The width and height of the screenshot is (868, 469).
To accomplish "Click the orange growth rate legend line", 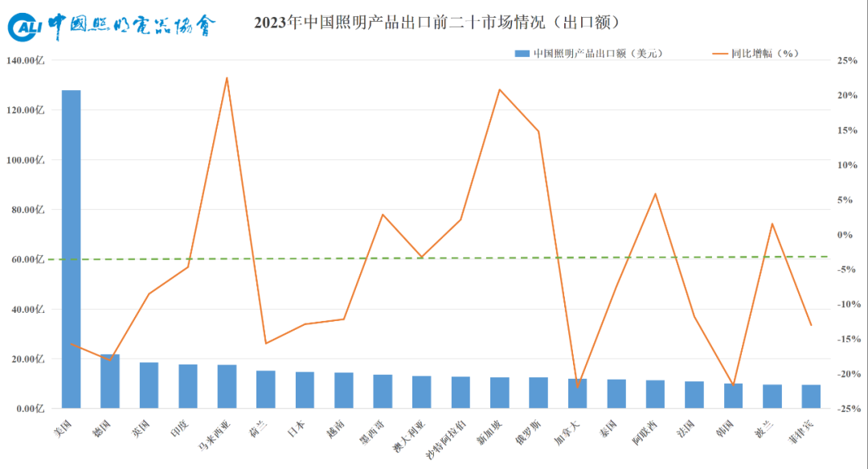I will [x=721, y=54].
